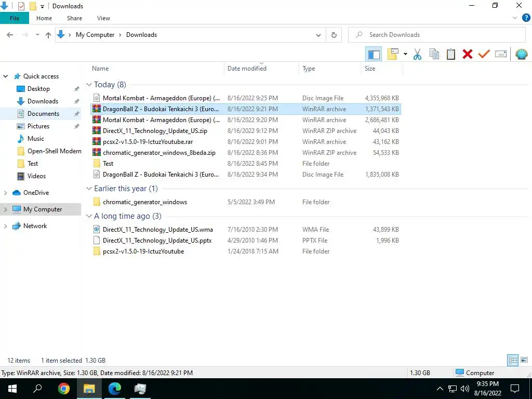
Task: Click the Search Downloads field
Action: [436, 35]
